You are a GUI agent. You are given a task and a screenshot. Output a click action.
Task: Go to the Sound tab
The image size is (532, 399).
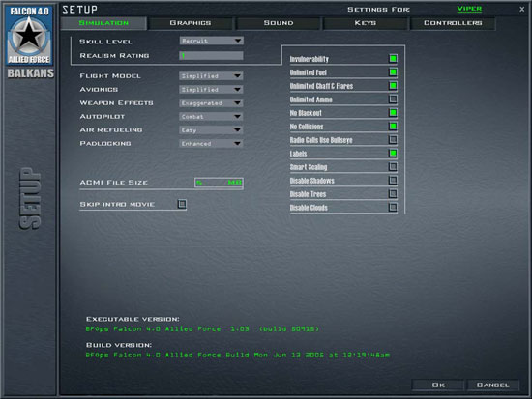point(279,23)
